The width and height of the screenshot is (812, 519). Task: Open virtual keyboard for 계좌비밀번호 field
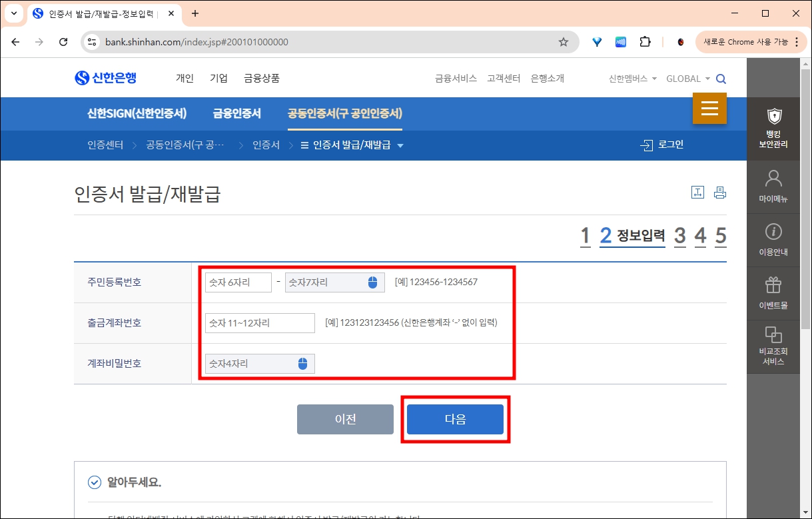303,363
